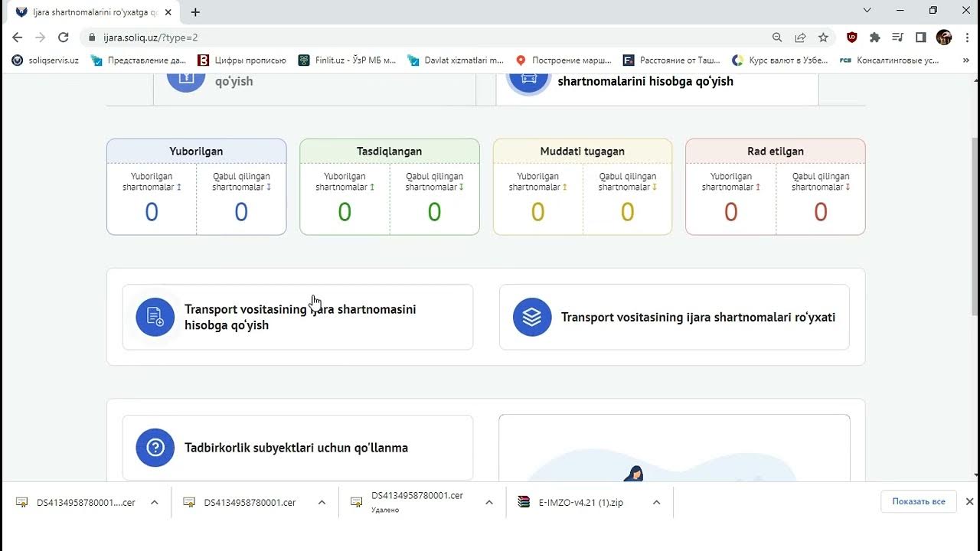Image resolution: width=980 pixels, height=551 pixels.
Task: Open the uBlock shield extension icon
Action: pos(851,37)
